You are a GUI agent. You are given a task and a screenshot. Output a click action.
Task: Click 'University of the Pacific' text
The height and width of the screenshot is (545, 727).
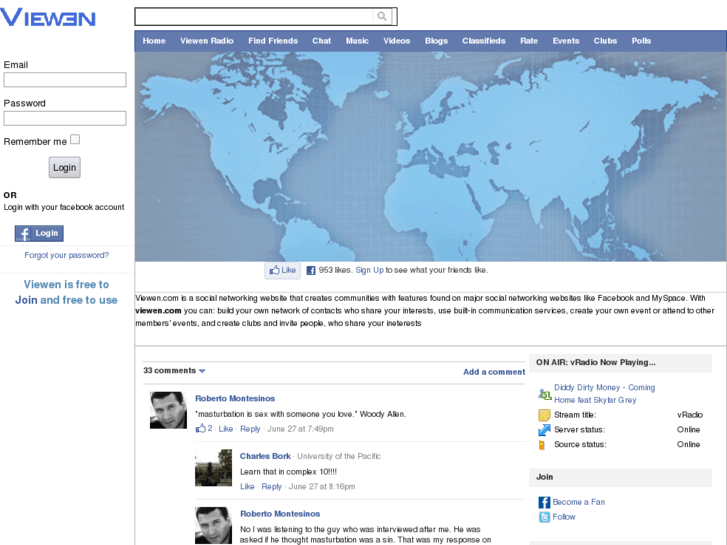[338, 456]
